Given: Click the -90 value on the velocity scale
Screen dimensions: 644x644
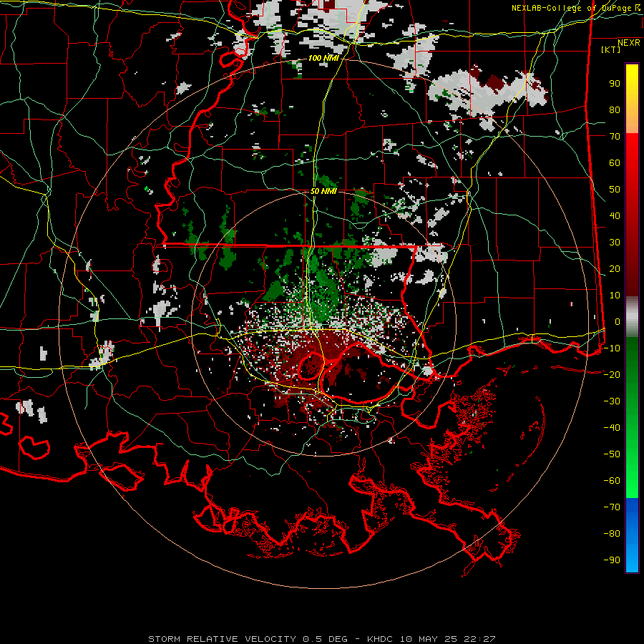Looking at the screenshot, I should click(612, 560).
